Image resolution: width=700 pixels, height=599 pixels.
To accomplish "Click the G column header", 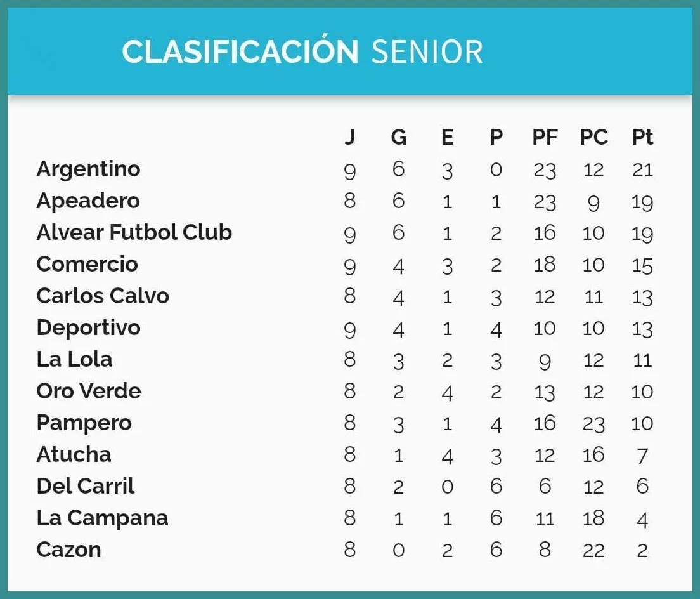I will pyautogui.click(x=398, y=137).
